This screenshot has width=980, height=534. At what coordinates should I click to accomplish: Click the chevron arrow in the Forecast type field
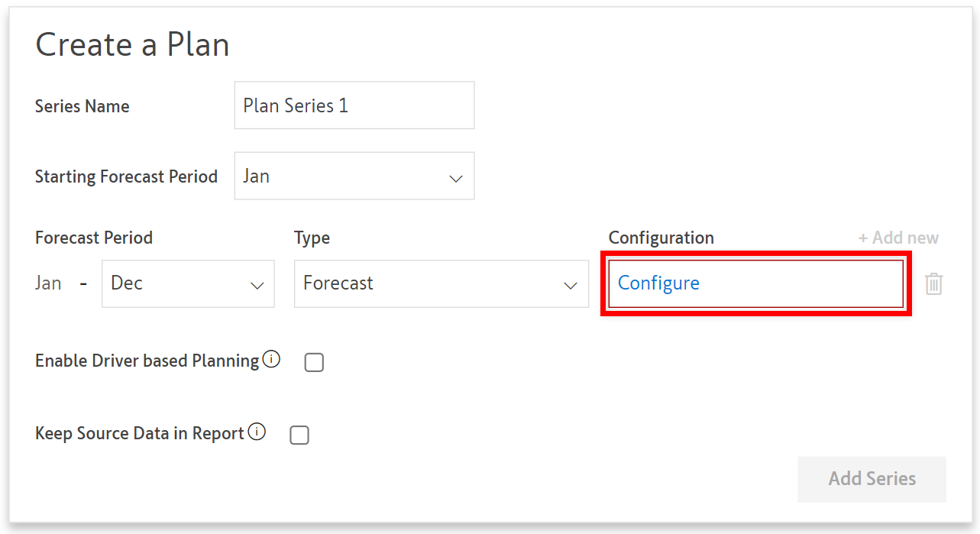570,285
